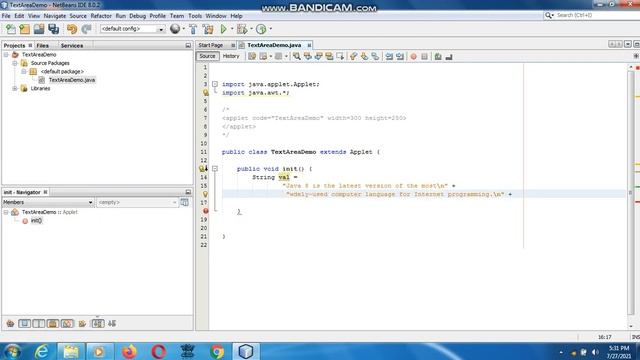Click the Shift Line Right icon

(x=400, y=57)
